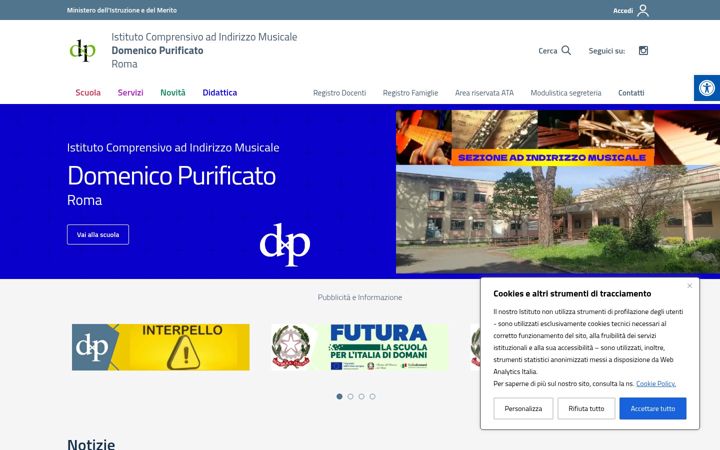Select the third carousel dot
The image size is (720, 450).
click(361, 396)
